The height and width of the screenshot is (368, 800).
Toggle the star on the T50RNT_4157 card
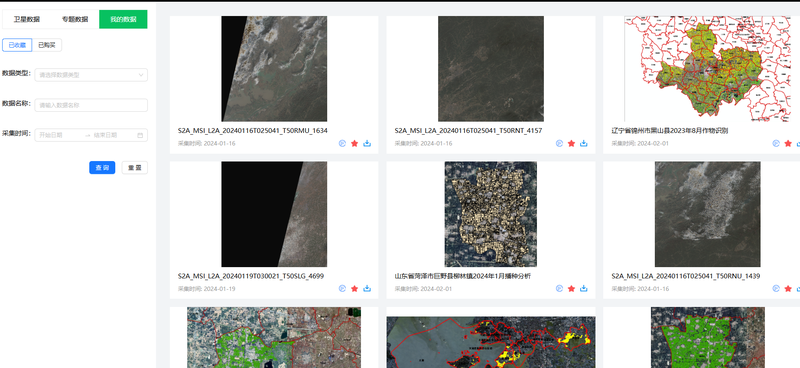point(571,143)
